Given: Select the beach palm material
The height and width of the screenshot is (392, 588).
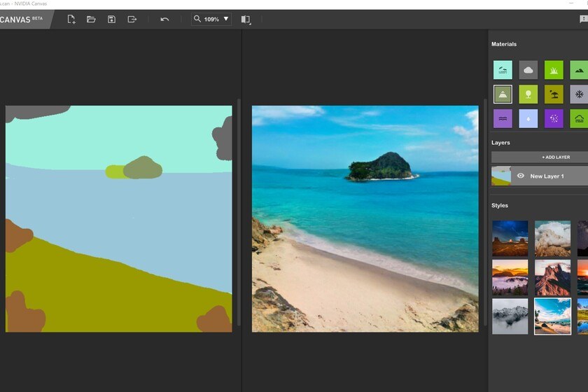Looking at the screenshot, I should click(x=554, y=94).
